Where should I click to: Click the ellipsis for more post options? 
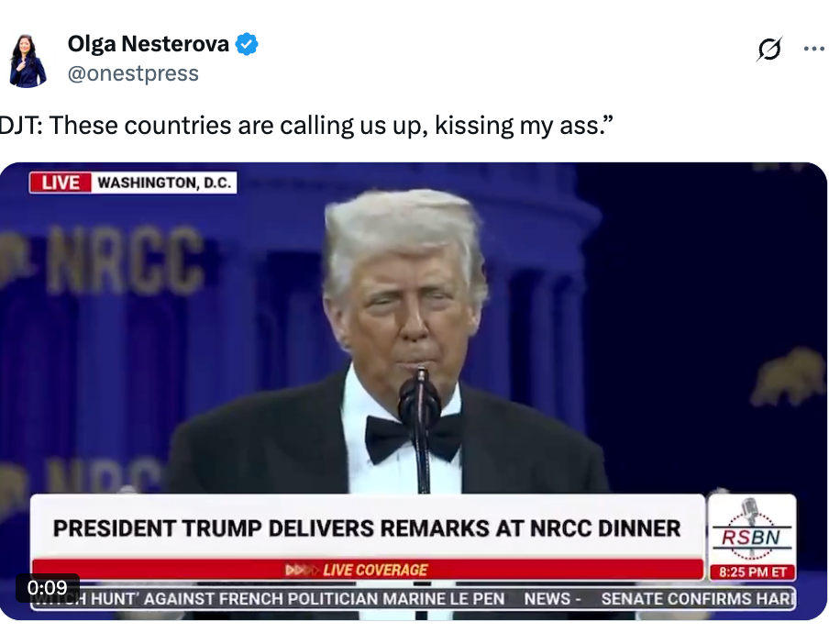pyautogui.click(x=814, y=49)
